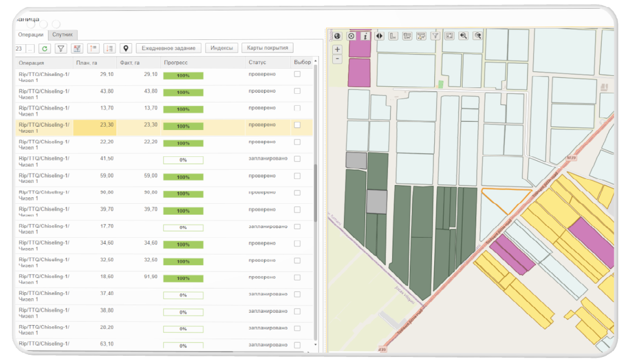Select the info (i) tool on map
Viewport: 631px width, 364px height.
click(365, 36)
